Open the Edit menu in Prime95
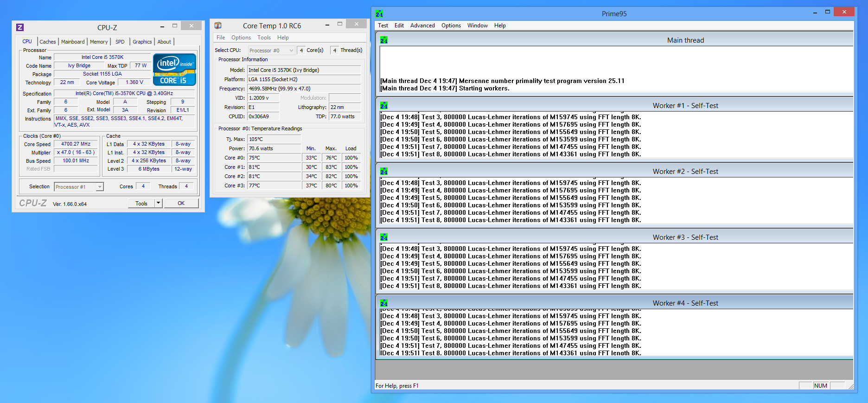This screenshot has width=868, height=403. [x=399, y=26]
